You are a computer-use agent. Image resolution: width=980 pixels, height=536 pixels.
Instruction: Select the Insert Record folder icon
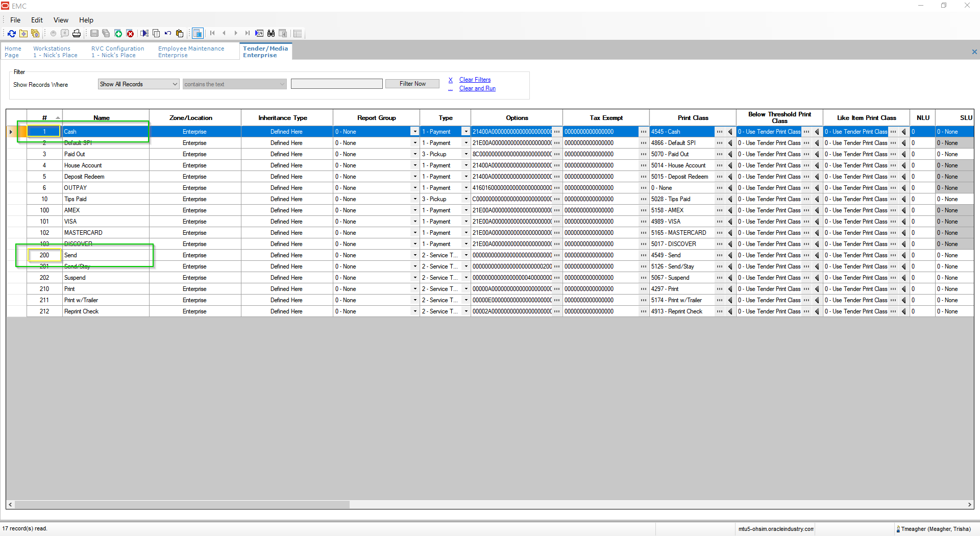point(24,33)
